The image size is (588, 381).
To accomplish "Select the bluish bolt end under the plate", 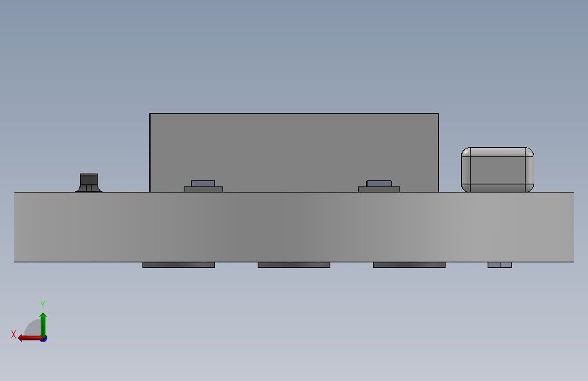I will [500, 265].
